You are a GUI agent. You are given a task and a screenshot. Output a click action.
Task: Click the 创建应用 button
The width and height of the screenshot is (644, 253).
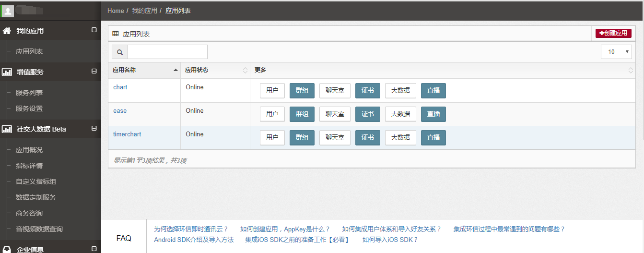pos(613,33)
